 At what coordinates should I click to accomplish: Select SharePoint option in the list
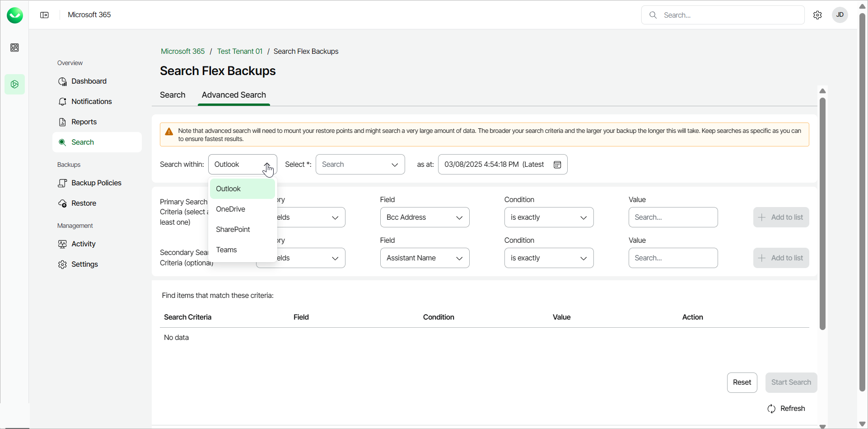233,230
